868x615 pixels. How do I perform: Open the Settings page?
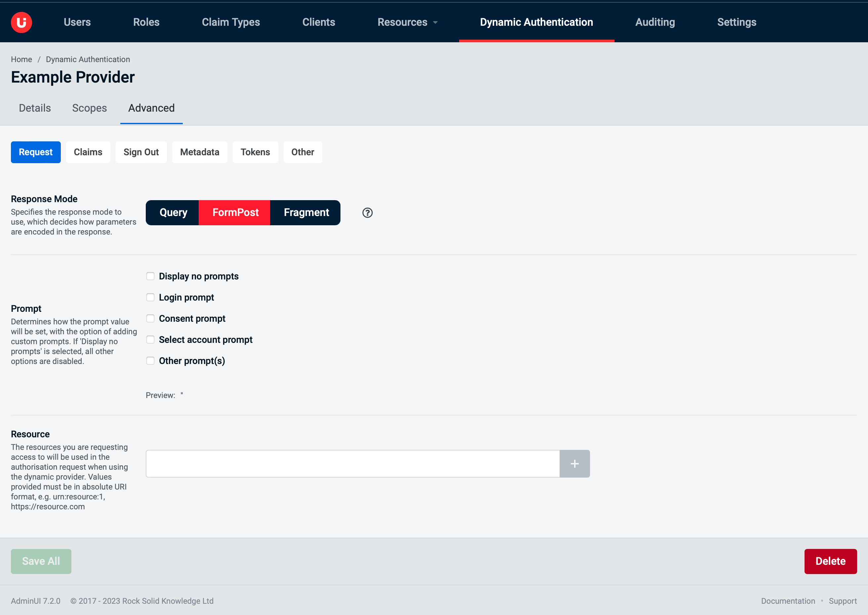coord(736,22)
